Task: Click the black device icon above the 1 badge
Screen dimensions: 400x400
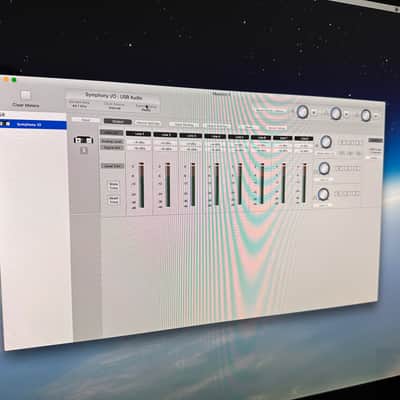Action: [83, 140]
